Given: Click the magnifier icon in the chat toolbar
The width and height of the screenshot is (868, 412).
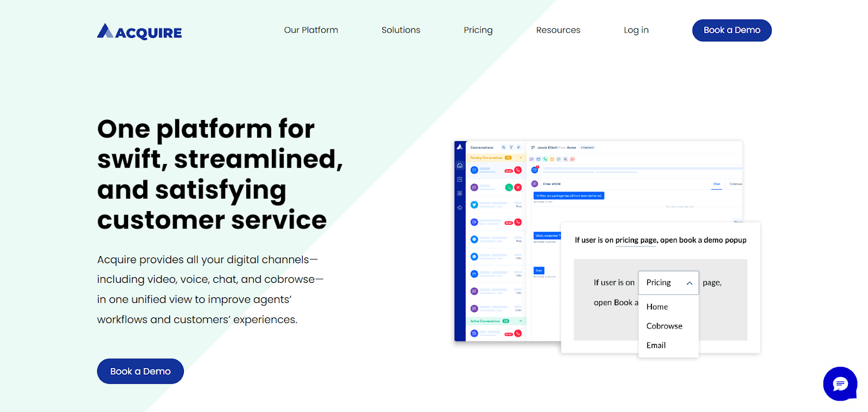Looking at the screenshot, I should pyautogui.click(x=565, y=159).
